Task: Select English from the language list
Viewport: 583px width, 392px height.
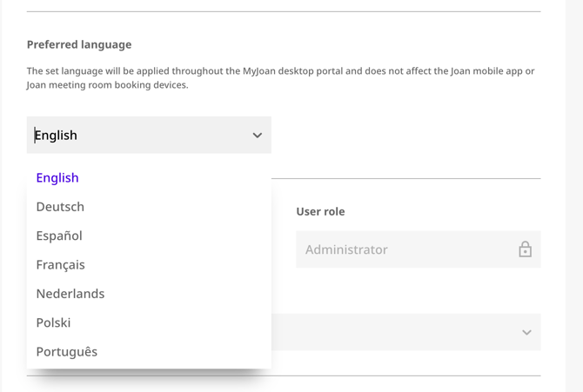Action: click(57, 177)
